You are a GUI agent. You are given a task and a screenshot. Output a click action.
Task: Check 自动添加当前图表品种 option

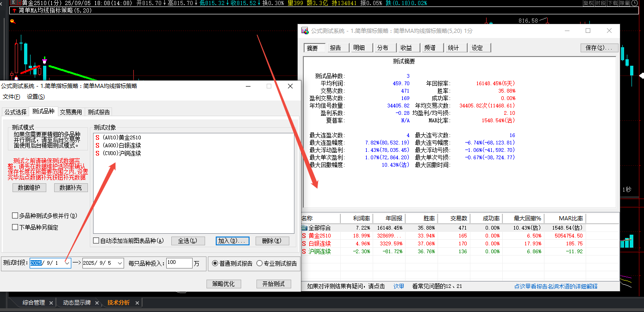(96, 241)
